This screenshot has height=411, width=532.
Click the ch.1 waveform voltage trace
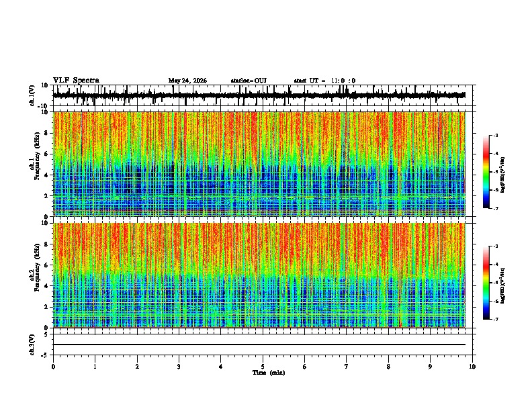tap(259, 95)
